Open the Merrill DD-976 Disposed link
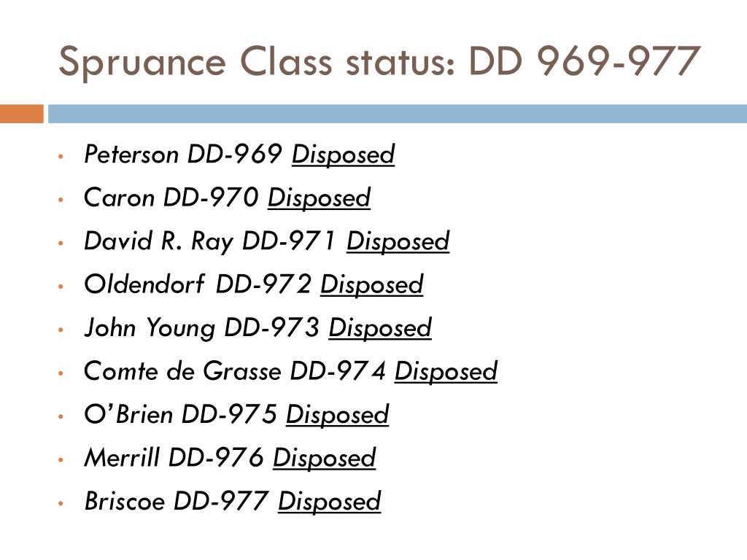The image size is (747, 560). click(x=325, y=458)
